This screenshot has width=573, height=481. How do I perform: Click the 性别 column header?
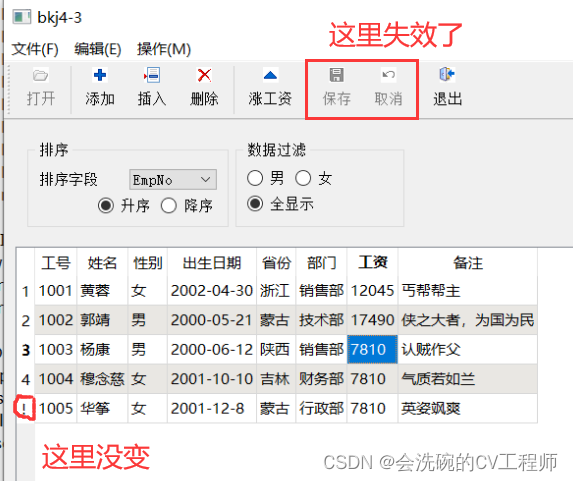point(148,263)
